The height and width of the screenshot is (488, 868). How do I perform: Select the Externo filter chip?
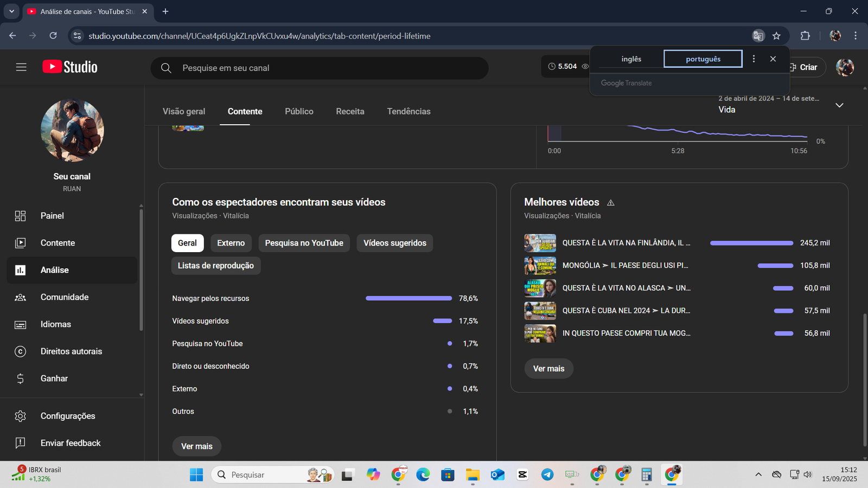point(231,243)
